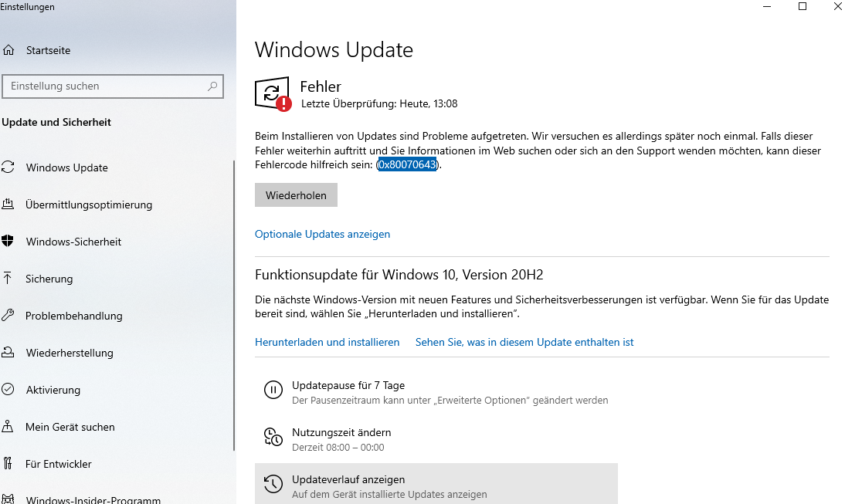Click the pause icon for Updatepause
Image resolution: width=845 pixels, height=504 pixels.
point(273,389)
